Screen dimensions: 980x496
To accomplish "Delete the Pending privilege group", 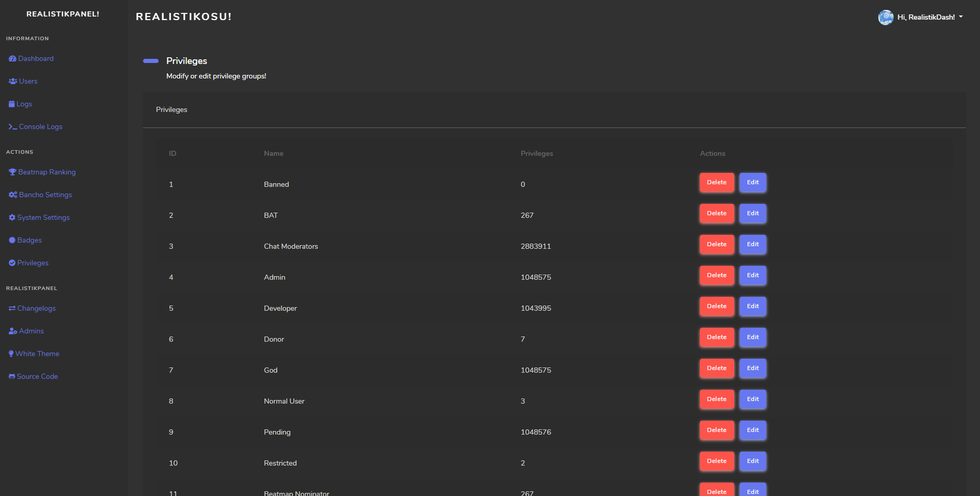I will pos(717,430).
